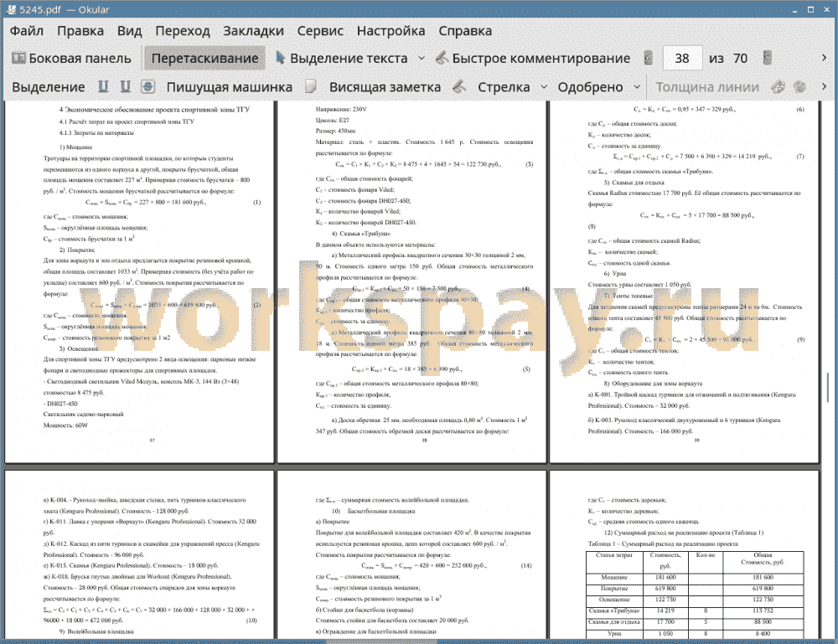
Task: Expand the Выделение текста tool dropdown arrow
Action: (422, 59)
